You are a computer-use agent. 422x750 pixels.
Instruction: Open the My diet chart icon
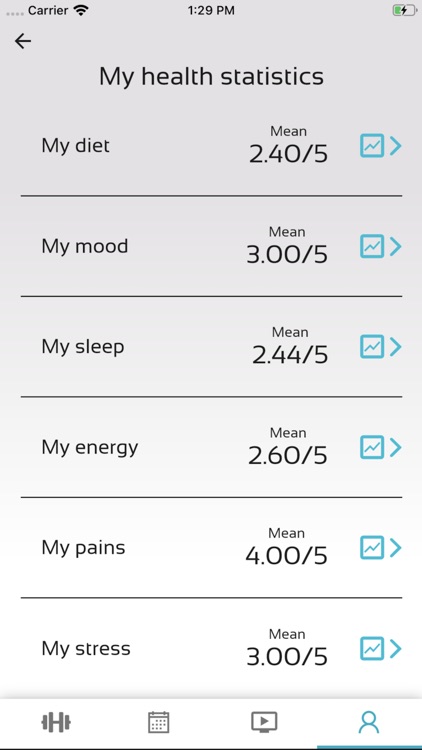click(x=372, y=146)
